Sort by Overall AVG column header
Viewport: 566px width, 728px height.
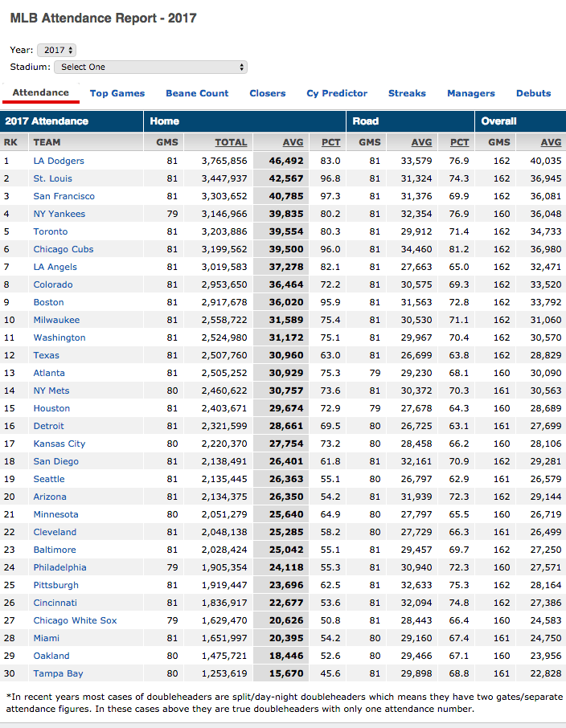click(552, 142)
